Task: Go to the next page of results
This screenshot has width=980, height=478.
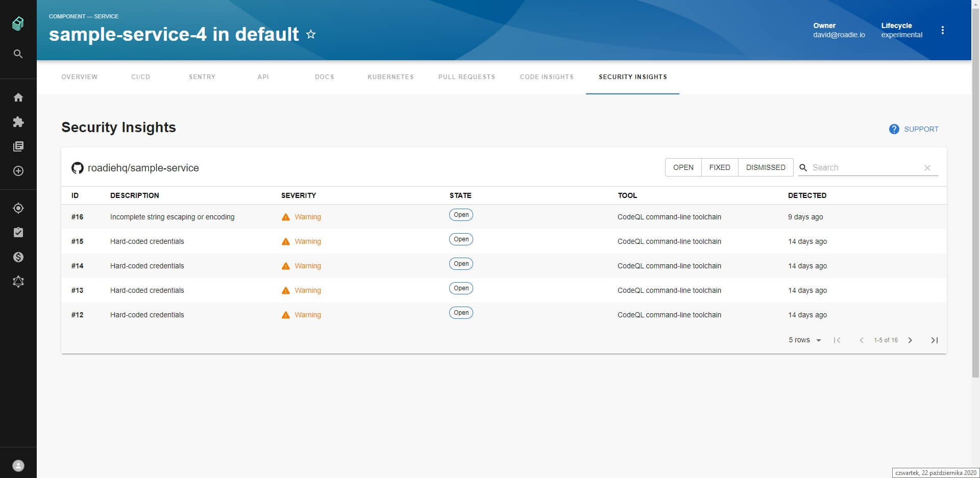Action: [910, 340]
